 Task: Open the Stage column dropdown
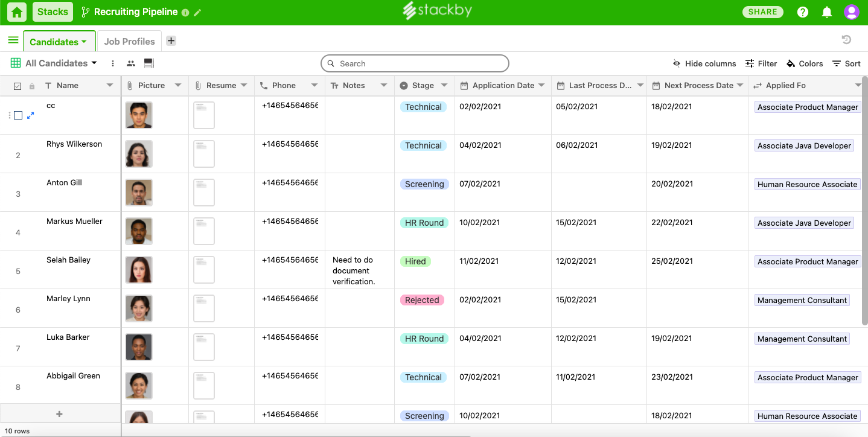tap(444, 86)
